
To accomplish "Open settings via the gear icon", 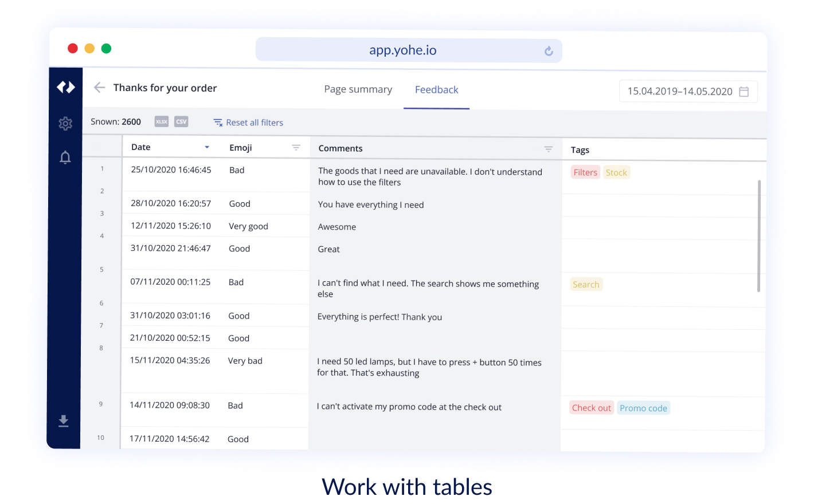I will (x=65, y=124).
